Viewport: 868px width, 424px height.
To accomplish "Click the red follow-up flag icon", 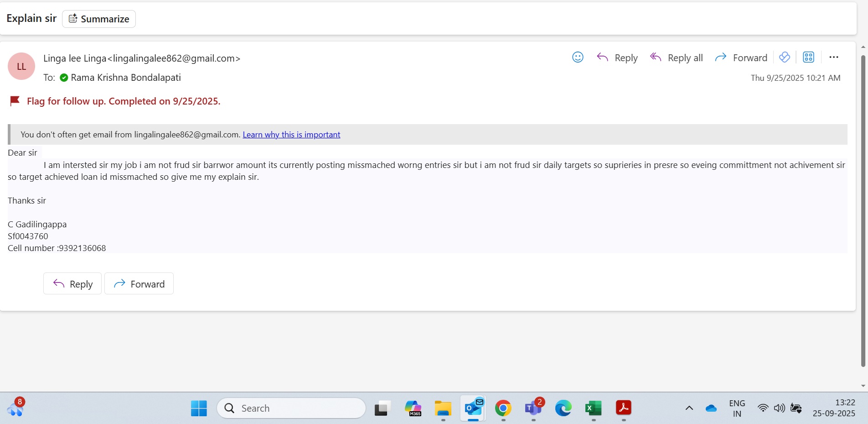I will tap(15, 101).
